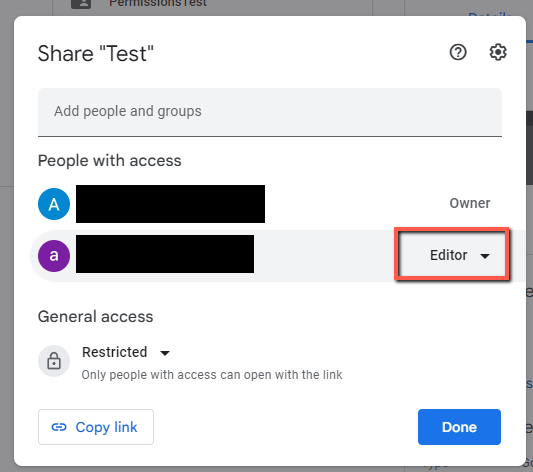Click the blue owner avatar 'A'
This screenshot has height=472, width=533.
(x=54, y=204)
